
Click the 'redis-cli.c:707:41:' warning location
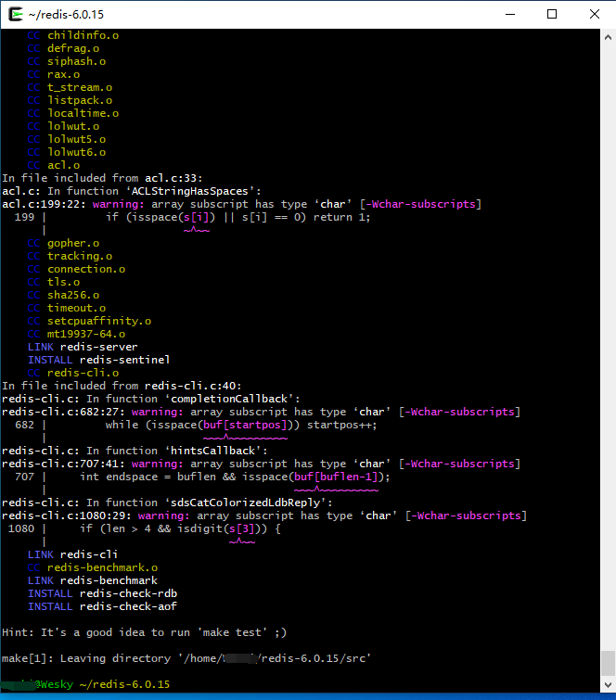pos(63,464)
